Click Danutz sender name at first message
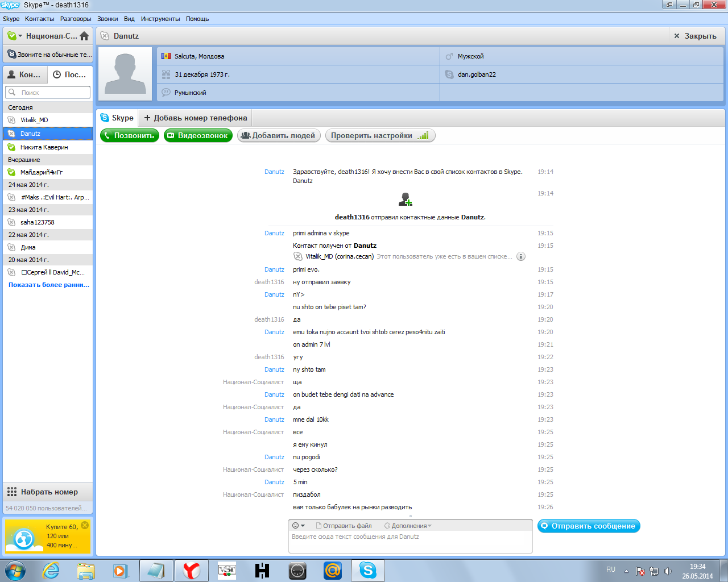Viewport: 728px width, 582px height. (274, 172)
